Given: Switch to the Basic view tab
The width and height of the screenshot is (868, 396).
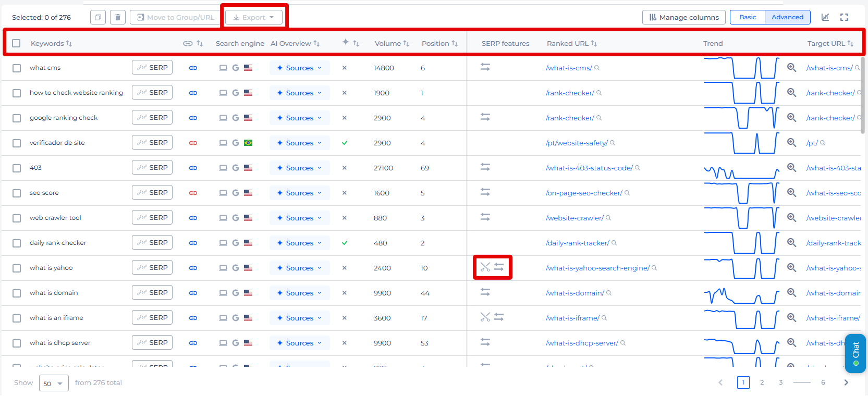Looking at the screenshot, I should pos(747,17).
